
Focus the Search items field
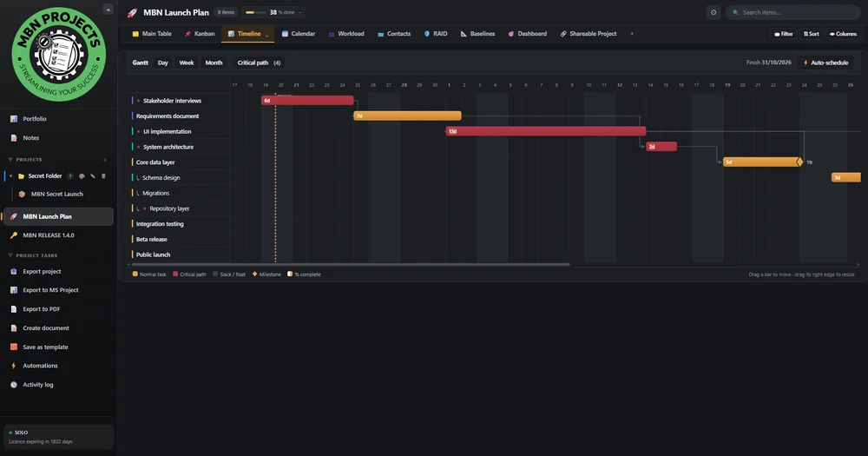click(x=792, y=12)
